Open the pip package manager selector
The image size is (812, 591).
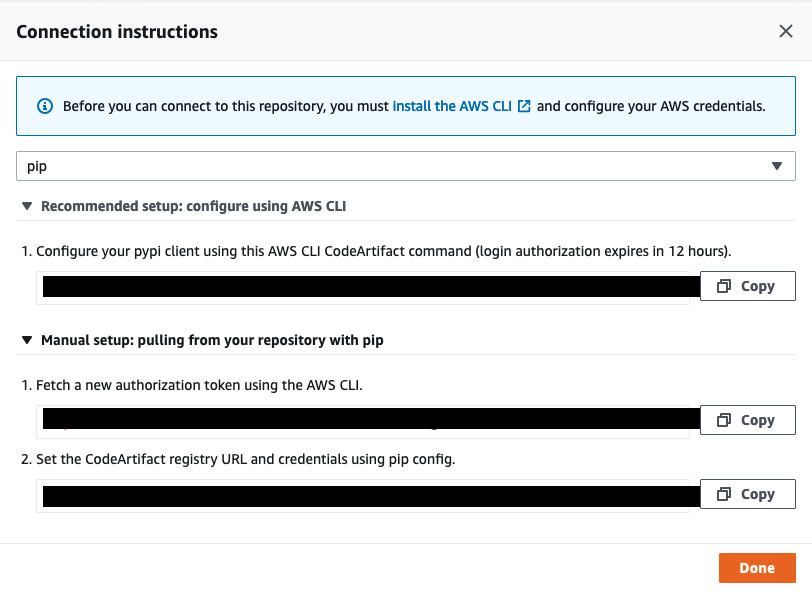400,166
